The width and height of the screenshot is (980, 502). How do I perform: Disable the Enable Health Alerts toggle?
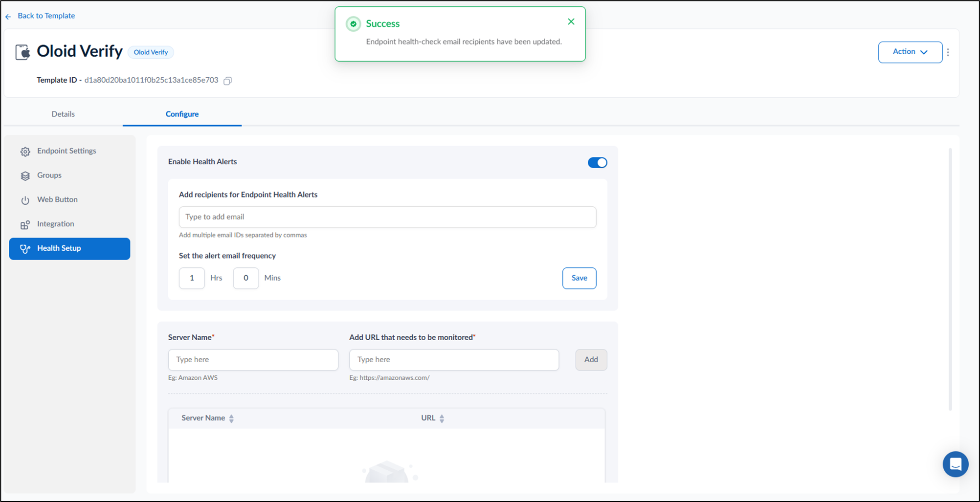click(597, 162)
